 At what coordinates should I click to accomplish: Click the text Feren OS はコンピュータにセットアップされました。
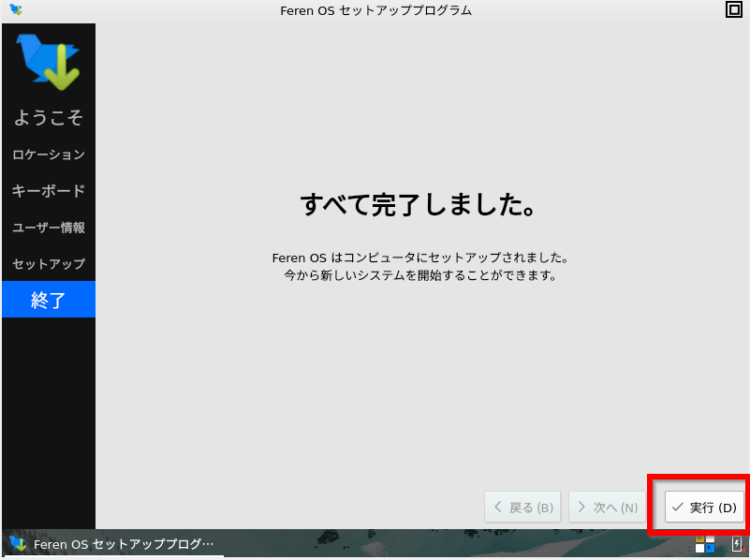[x=420, y=258]
